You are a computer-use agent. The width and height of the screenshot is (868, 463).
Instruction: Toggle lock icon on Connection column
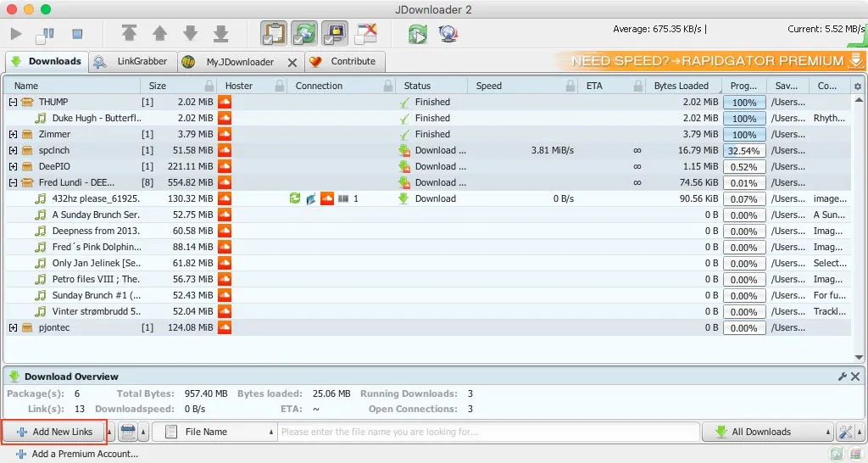(x=388, y=86)
